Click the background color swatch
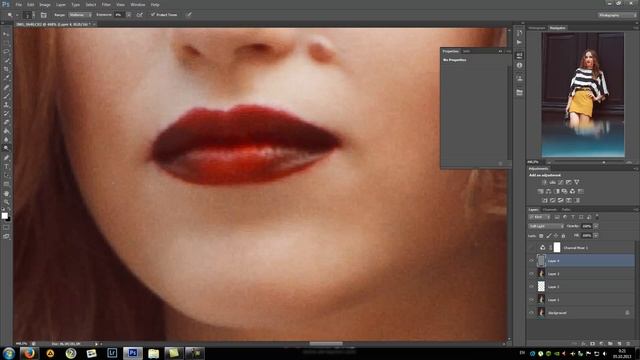 pyautogui.click(x=9, y=219)
